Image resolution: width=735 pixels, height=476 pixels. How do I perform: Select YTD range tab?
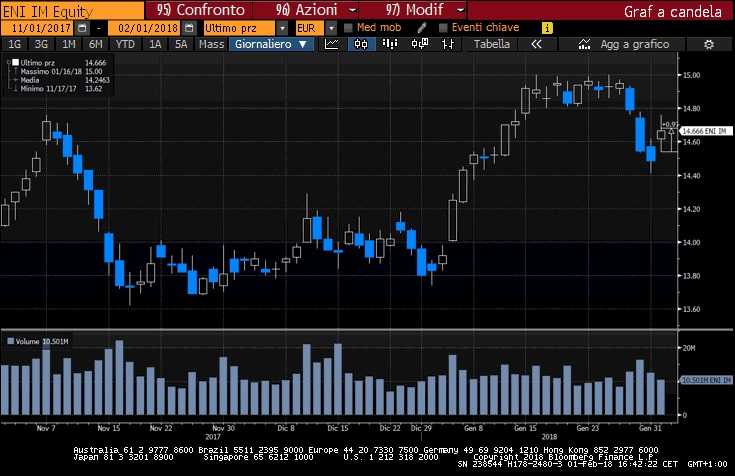click(x=125, y=44)
